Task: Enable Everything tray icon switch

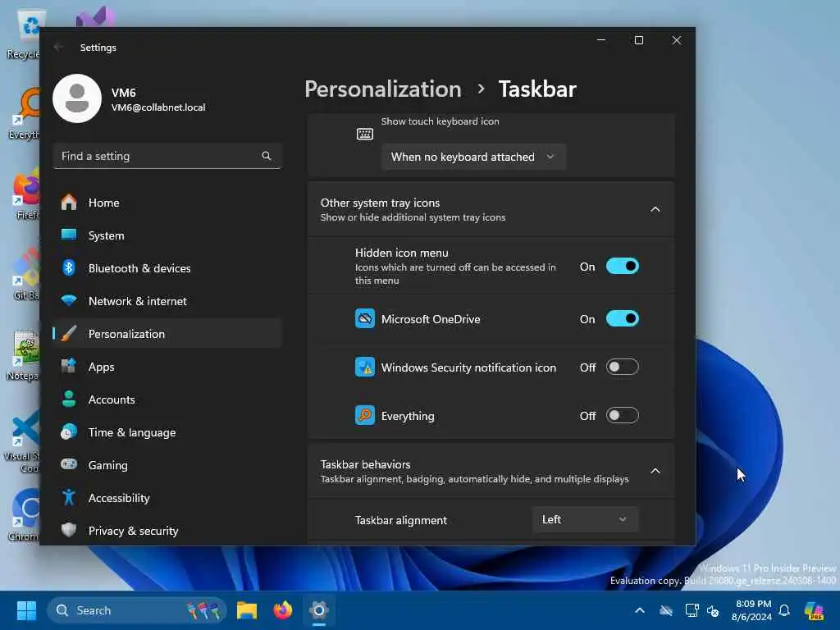Action: tap(622, 415)
